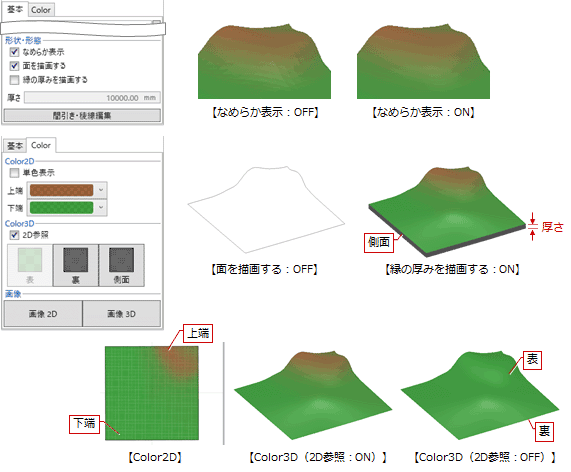Enable 単色表示 checkbox

pyautogui.click(x=14, y=173)
